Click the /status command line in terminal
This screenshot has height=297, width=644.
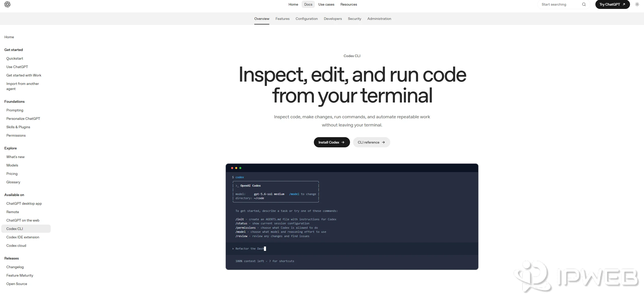272,223
